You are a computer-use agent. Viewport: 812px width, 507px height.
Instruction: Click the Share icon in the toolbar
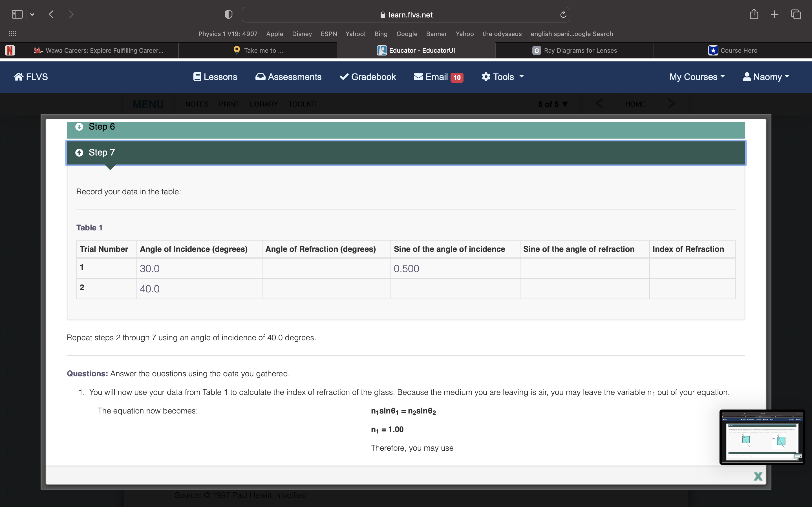(754, 14)
